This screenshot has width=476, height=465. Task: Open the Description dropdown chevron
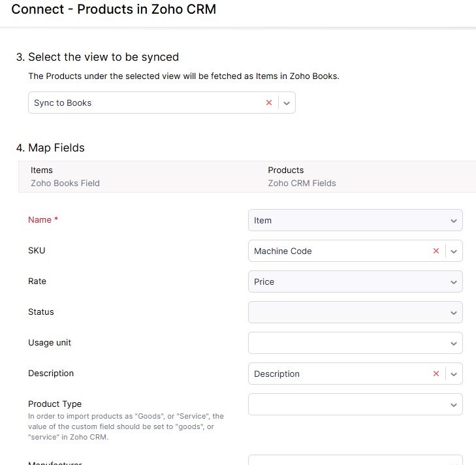point(454,374)
